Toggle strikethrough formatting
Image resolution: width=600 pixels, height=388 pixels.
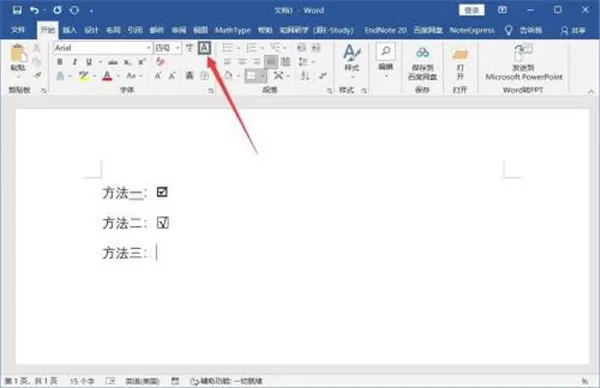pyautogui.click(x=112, y=62)
